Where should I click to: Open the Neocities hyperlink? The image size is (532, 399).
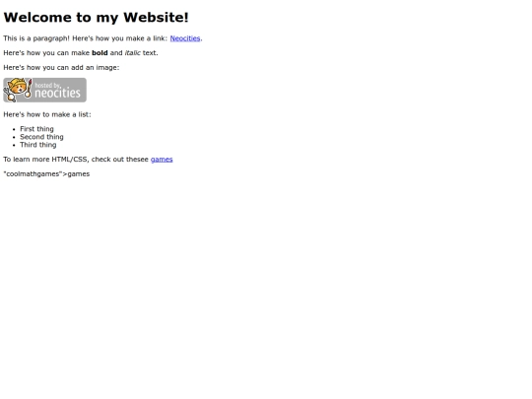pos(185,38)
